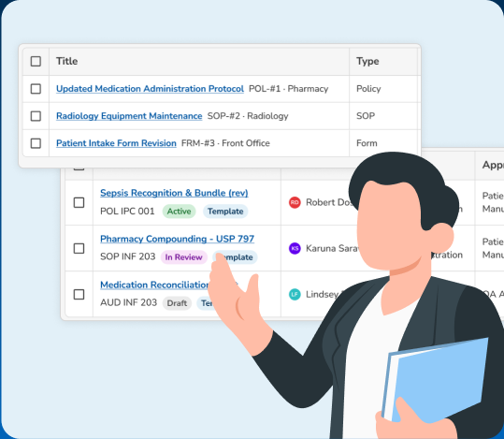Click the SOP INF 203 code text
Screen dimensions: 504x439
127,256
